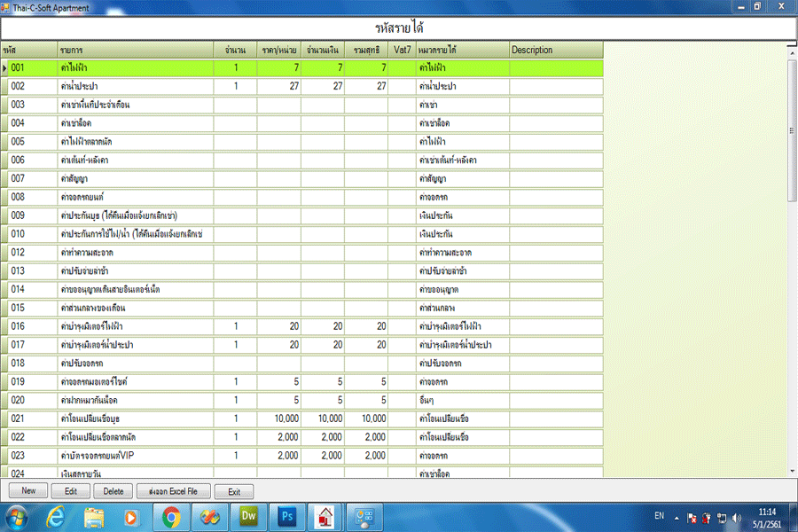Launch Windows Media Player from the taskbar
Image resolution: width=798 pixels, height=532 pixels.
pos(132,515)
